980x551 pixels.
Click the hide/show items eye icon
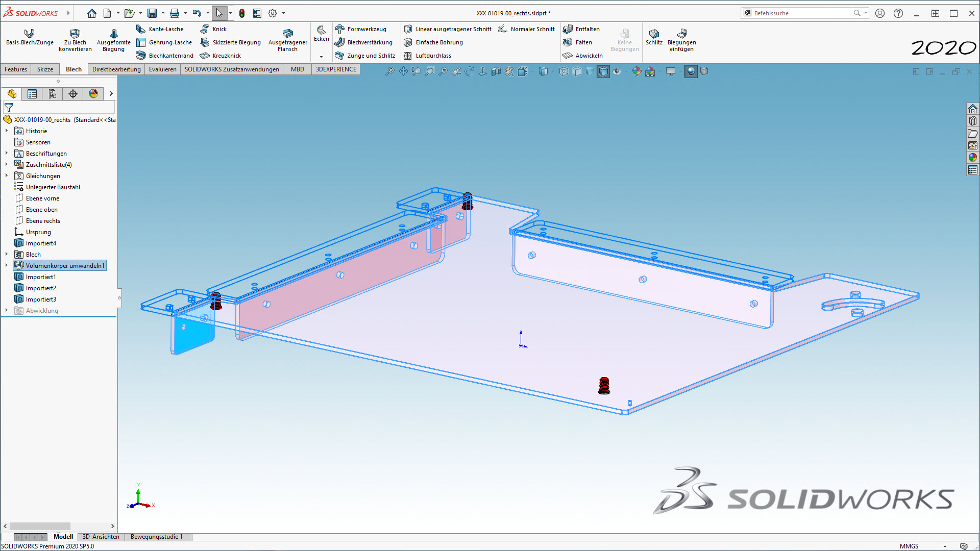pyautogui.click(x=617, y=71)
